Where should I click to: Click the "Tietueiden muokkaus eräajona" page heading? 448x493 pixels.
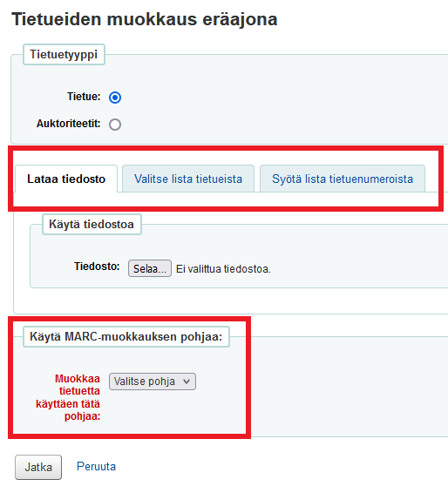tap(145, 19)
